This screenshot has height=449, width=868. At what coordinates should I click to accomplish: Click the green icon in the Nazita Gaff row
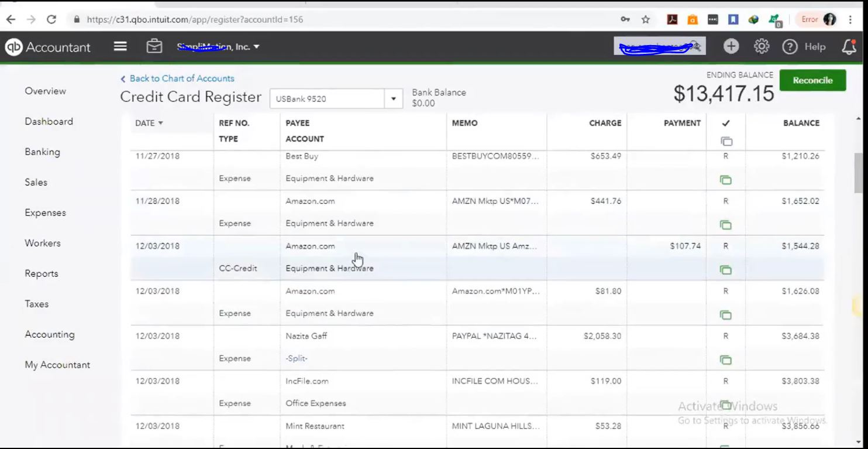click(x=726, y=360)
